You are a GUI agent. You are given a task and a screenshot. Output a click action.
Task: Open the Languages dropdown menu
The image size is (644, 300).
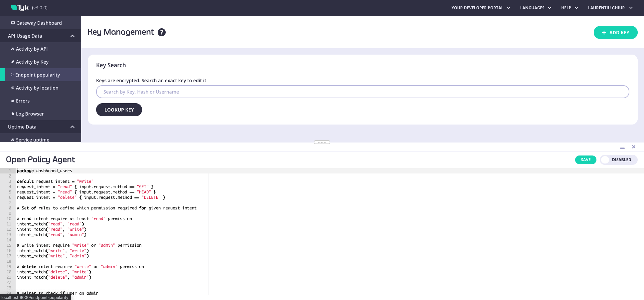coord(535,8)
